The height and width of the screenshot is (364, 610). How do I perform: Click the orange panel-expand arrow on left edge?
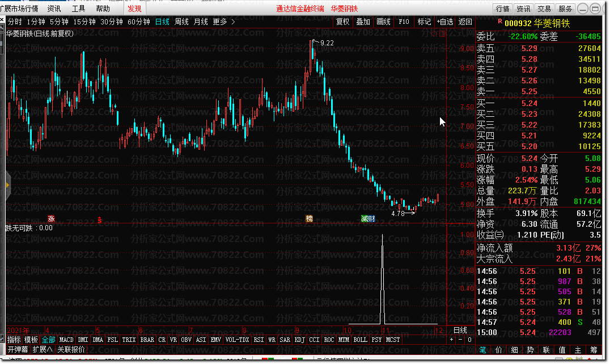click(7, 185)
